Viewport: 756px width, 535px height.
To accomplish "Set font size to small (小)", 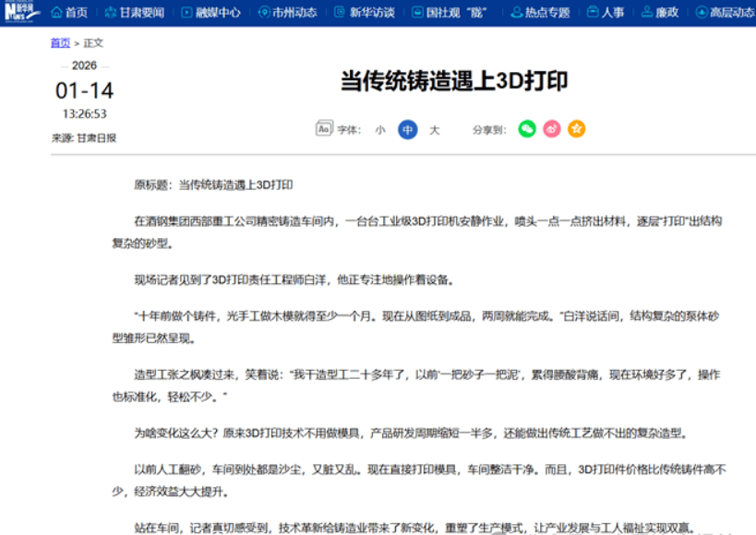I will coord(379,130).
